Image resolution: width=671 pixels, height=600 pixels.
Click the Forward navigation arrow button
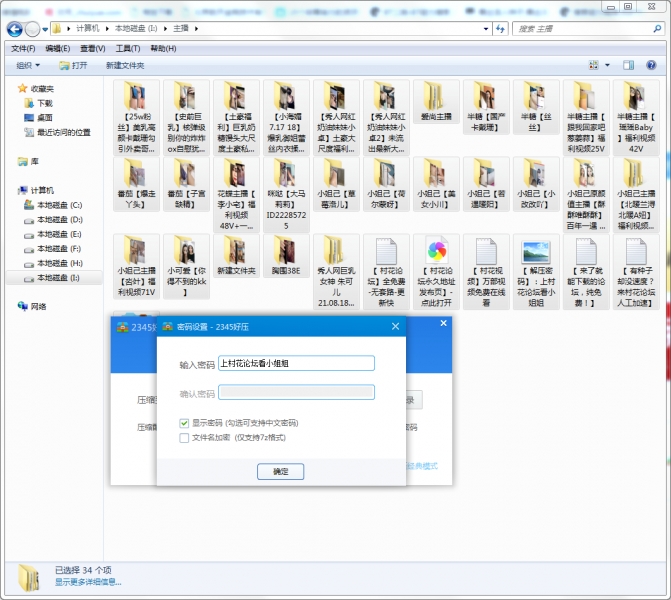tap(32, 29)
